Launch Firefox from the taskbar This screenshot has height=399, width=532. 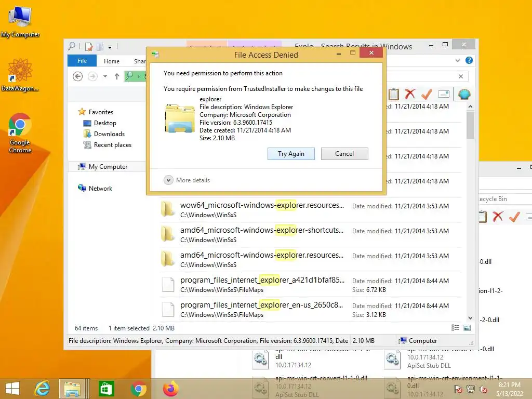tap(170, 389)
